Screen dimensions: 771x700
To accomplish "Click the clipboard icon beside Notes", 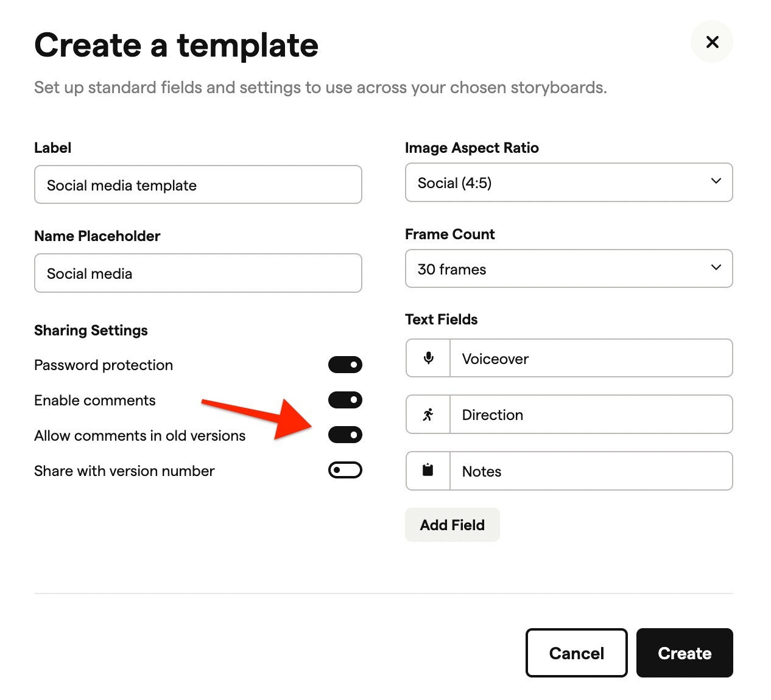I will pyautogui.click(x=428, y=471).
